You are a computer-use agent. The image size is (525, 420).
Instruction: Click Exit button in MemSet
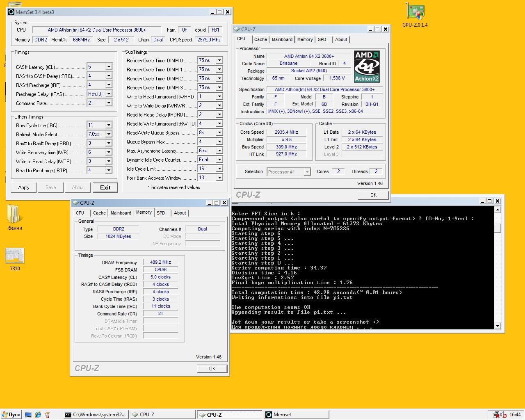click(105, 187)
